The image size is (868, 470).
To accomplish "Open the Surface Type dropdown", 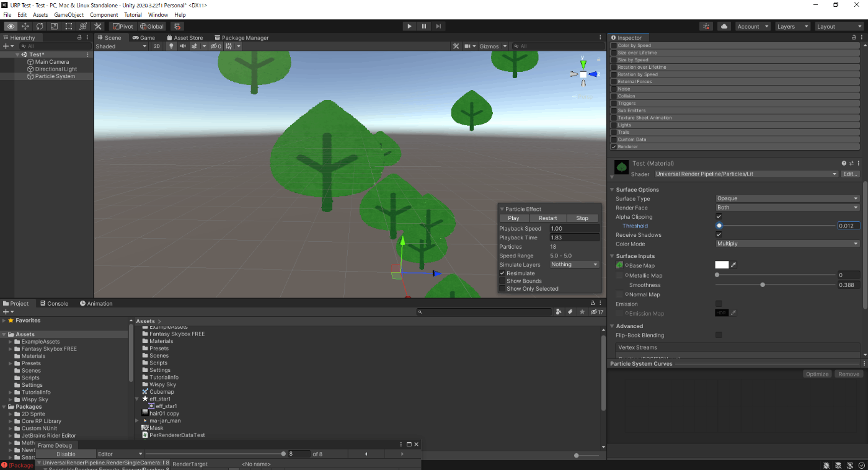I will (787, 198).
